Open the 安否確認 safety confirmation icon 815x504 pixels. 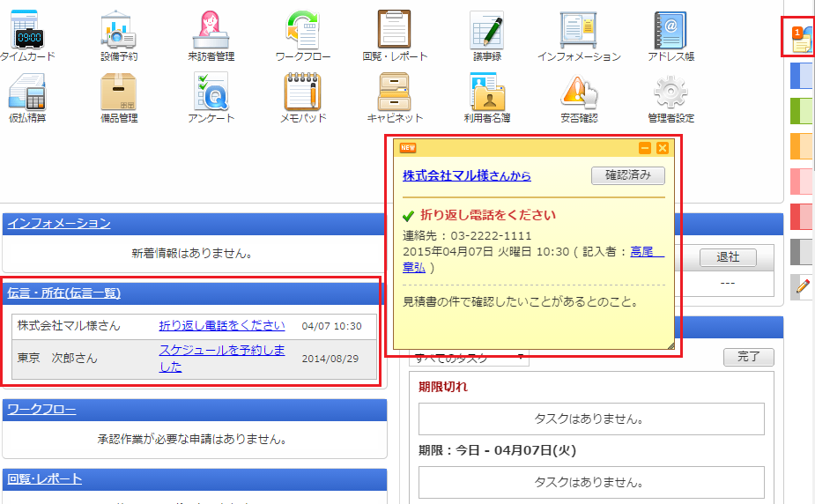[579, 93]
